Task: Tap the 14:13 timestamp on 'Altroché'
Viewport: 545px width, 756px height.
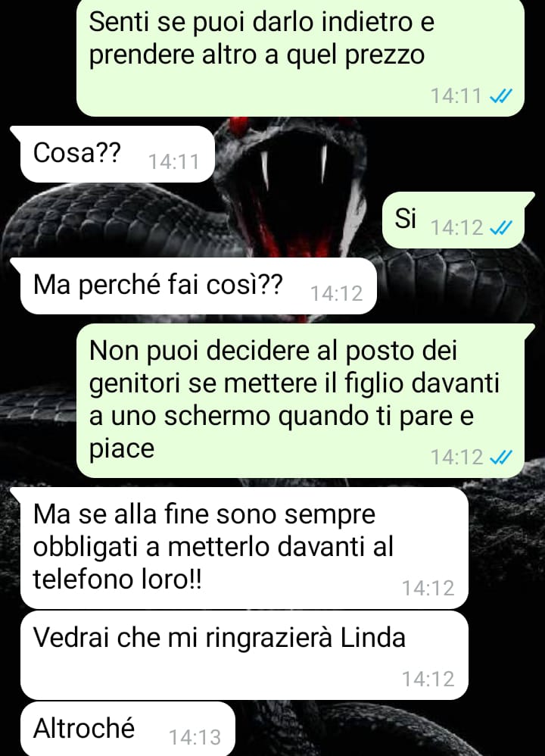Action: (x=195, y=737)
